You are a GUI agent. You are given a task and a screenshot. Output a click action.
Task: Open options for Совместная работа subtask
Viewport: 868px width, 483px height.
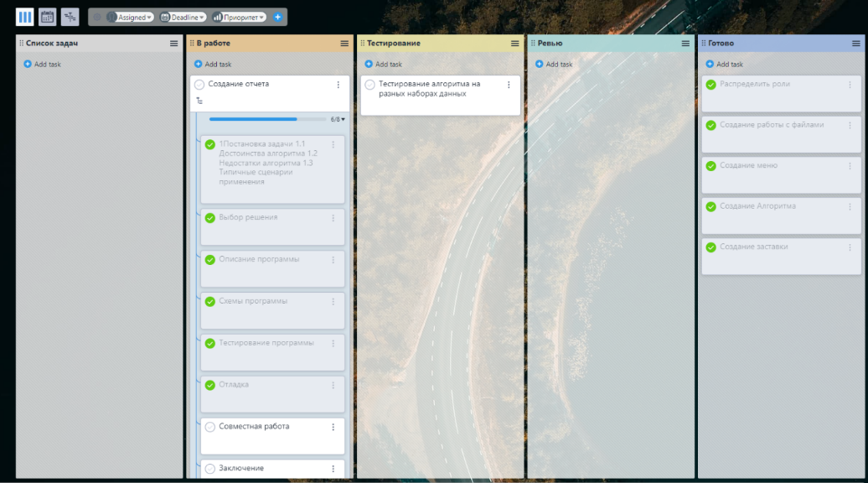[333, 427]
